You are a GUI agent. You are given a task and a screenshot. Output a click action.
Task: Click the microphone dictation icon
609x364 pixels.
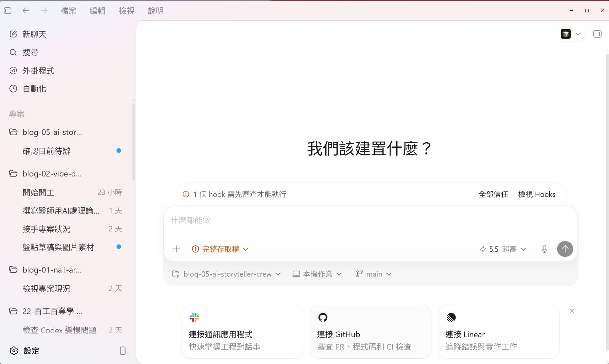pos(545,249)
